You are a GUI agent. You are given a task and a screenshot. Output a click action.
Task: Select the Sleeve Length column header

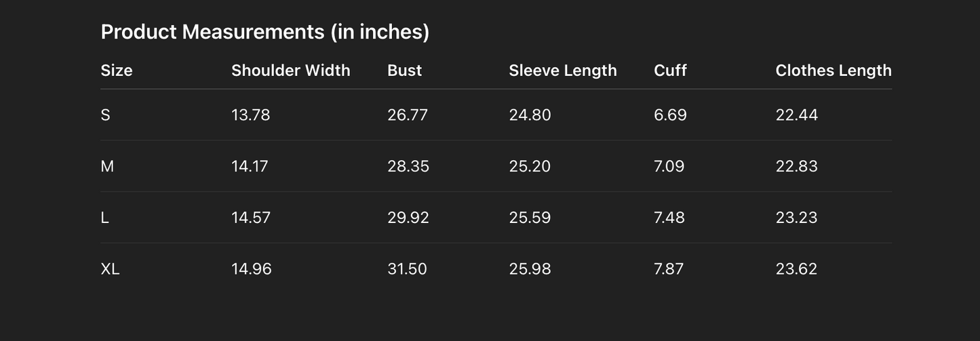pos(563,71)
